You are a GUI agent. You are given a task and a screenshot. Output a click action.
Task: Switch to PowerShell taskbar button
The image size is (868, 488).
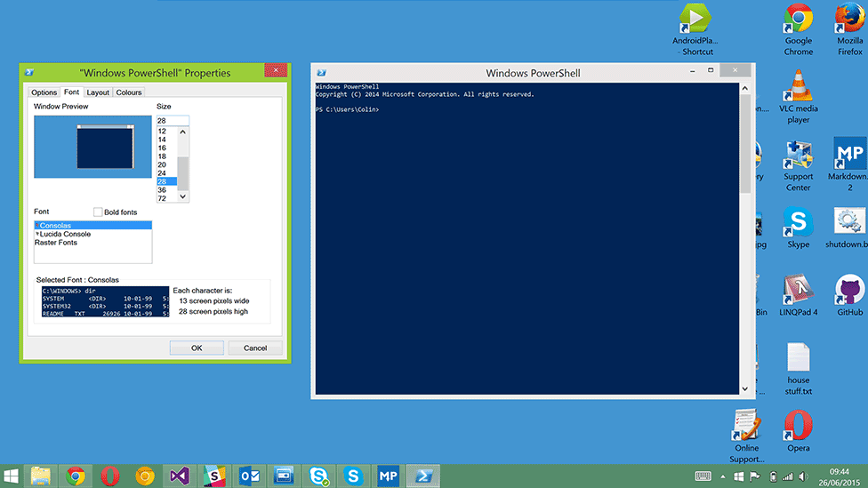point(423,476)
